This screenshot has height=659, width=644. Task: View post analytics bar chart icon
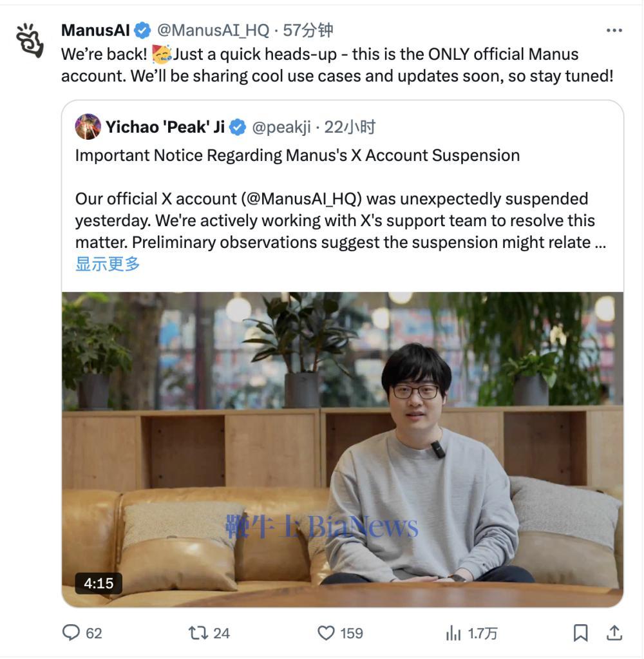point(453,633)
